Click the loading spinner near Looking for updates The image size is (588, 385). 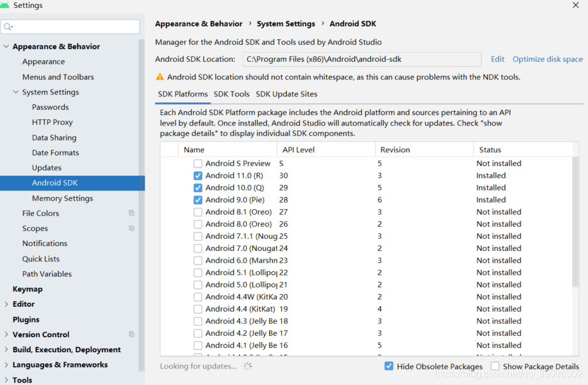click(x=248, y=366)
